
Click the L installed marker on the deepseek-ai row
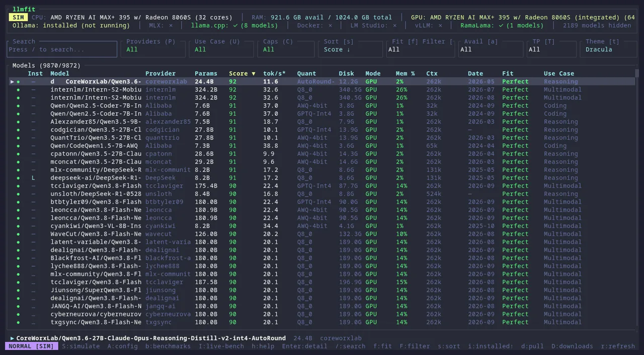[33, 178]
